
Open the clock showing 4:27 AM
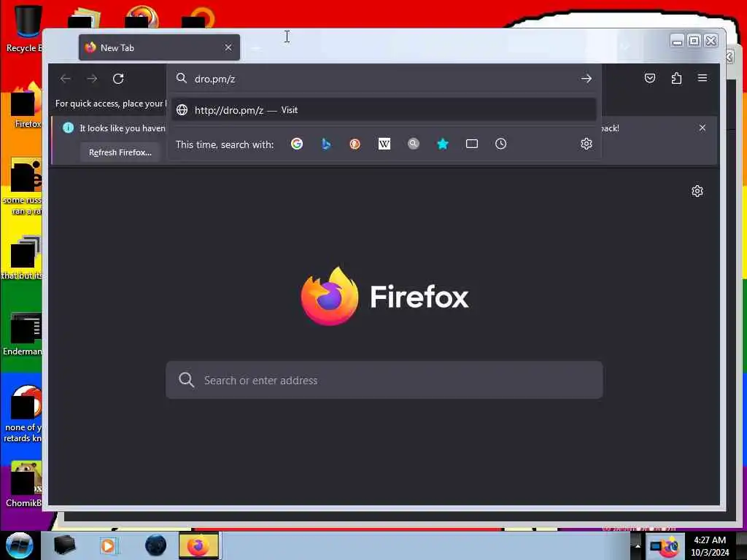click(710, 545)
